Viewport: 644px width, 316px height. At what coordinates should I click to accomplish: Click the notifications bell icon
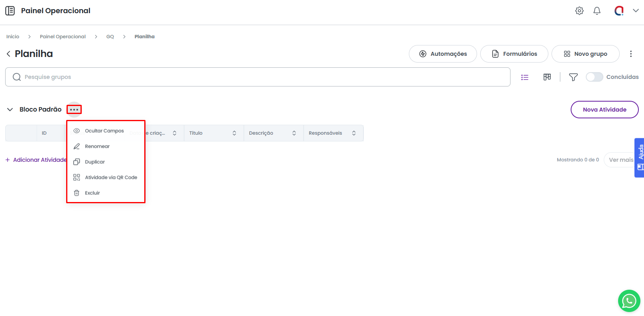click(597, 11)
